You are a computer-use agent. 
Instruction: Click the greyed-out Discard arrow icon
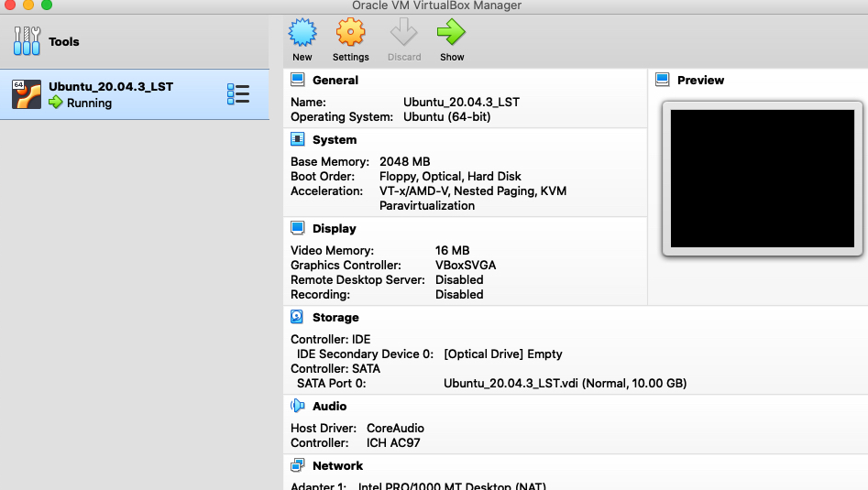pyautogui.click(x=403, y=32)
